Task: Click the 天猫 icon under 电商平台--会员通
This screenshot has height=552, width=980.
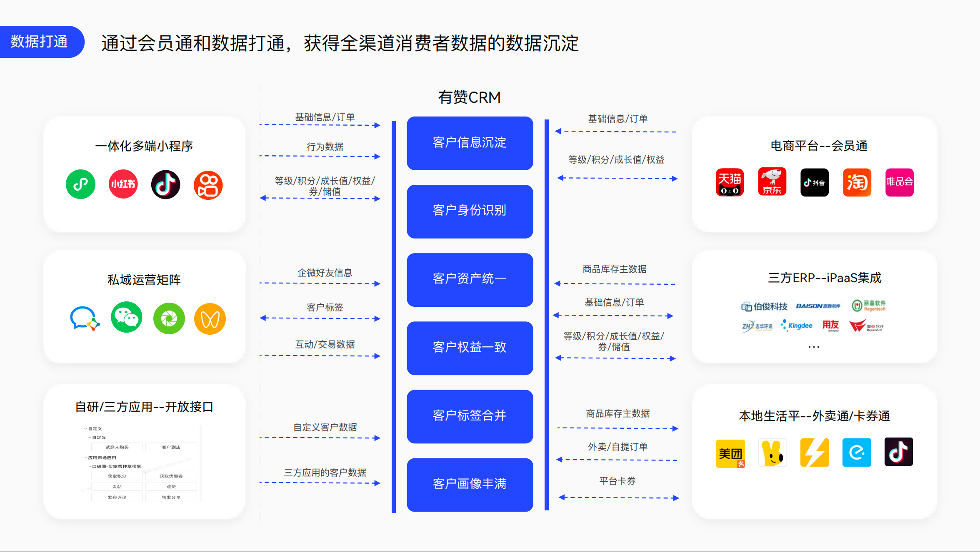Action: (x=730, y=182)
